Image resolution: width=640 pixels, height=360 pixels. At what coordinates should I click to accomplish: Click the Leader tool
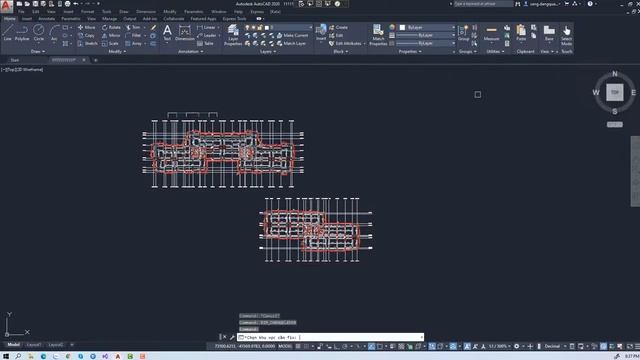click(x=207, y=36)
